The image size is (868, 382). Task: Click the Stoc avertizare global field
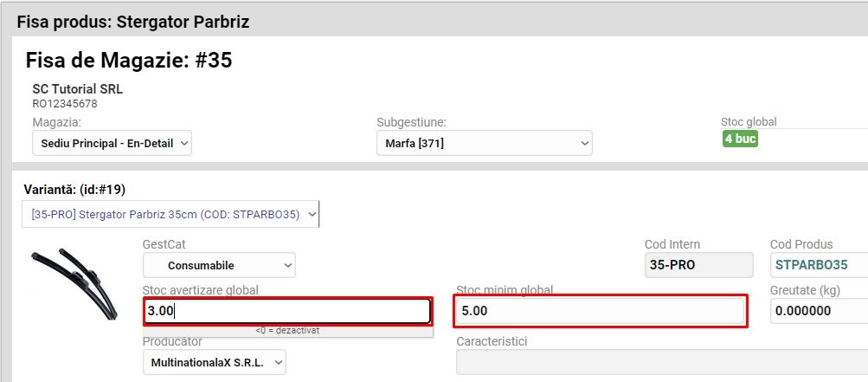(x=287, y=311)
